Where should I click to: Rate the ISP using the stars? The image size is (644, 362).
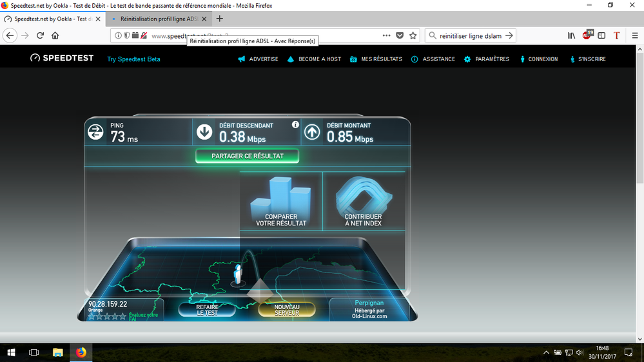pos(107,316)
